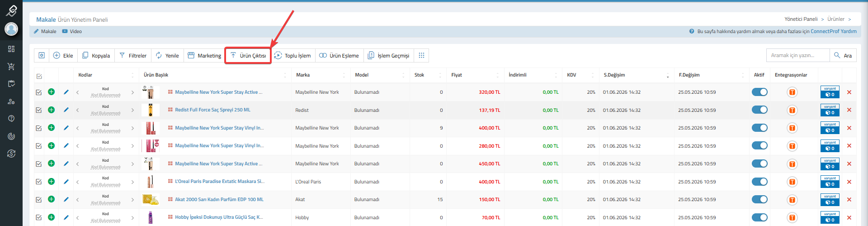The height and width of the screenshot is (226, 868).
Task: Click the grid apps icon in toolbar
Action: 421,55
